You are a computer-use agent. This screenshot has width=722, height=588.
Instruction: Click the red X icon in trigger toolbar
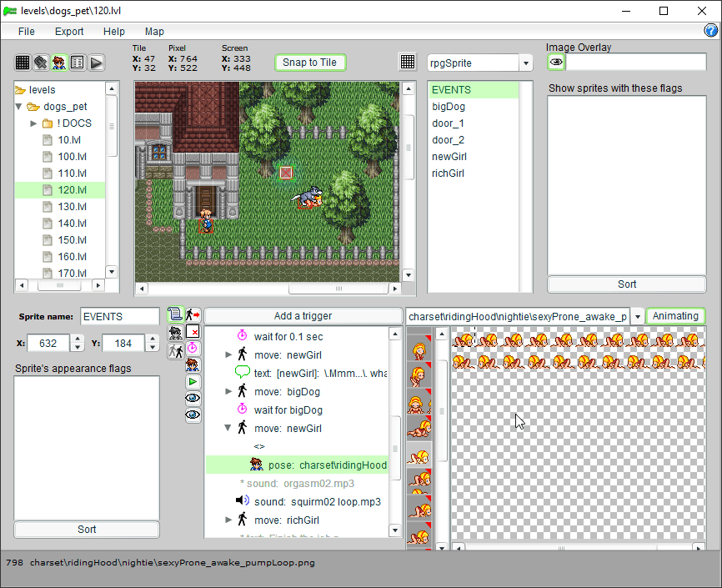point(193,331)
